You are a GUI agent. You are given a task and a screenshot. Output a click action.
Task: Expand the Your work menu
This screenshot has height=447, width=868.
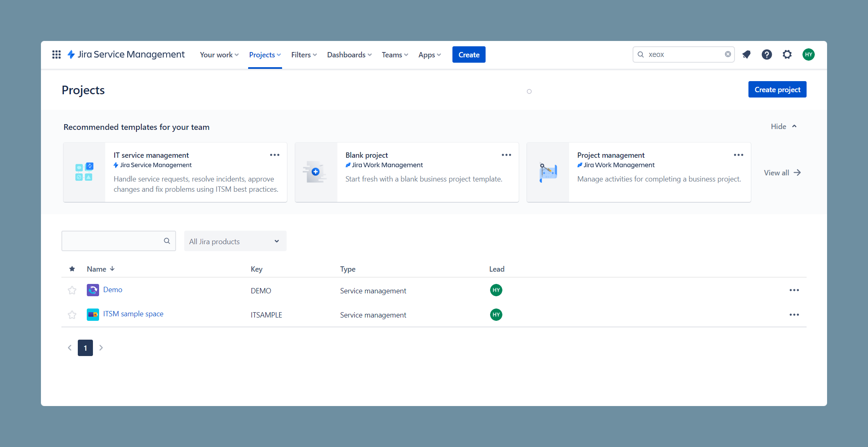pyautogui.click(x=219, y=54)
